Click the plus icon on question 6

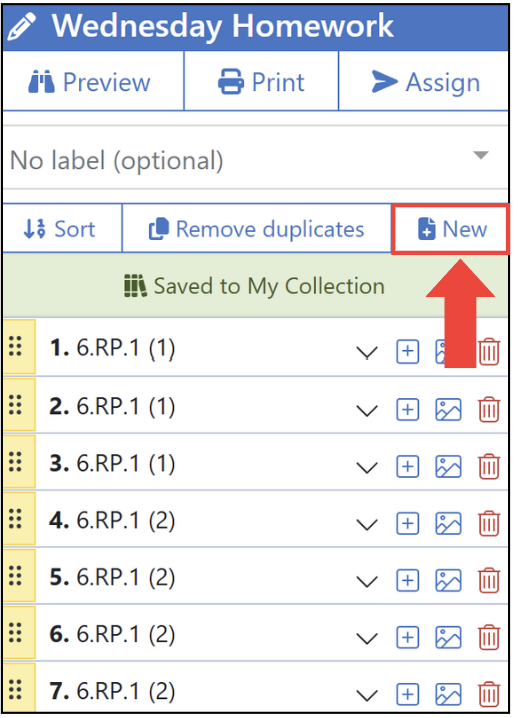(x=407, y=637)
